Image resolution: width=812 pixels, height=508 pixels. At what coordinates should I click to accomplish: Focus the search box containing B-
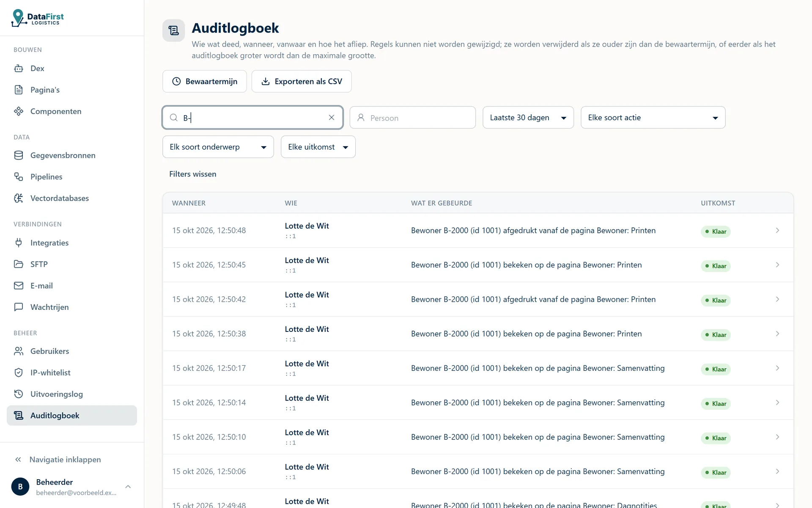tap(252, 118)
